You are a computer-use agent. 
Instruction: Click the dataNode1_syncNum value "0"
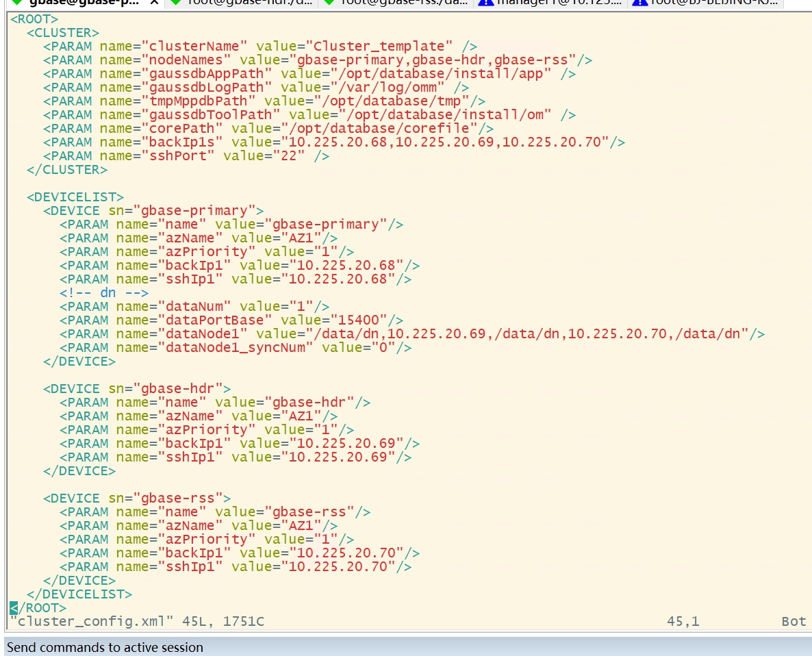pos(383,347)
